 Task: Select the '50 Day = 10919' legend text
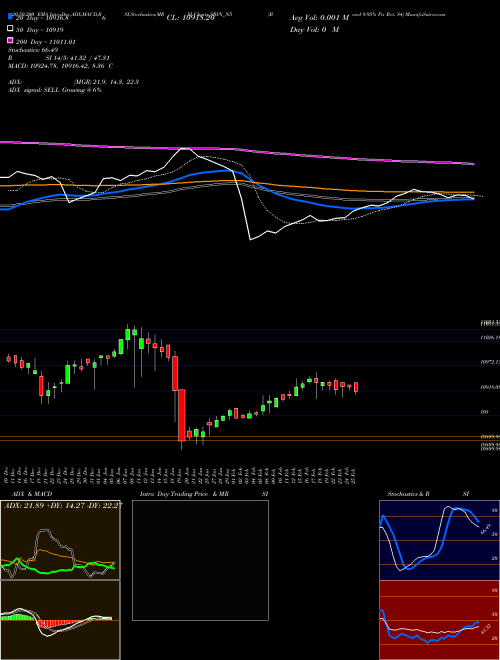pos(40,30)
